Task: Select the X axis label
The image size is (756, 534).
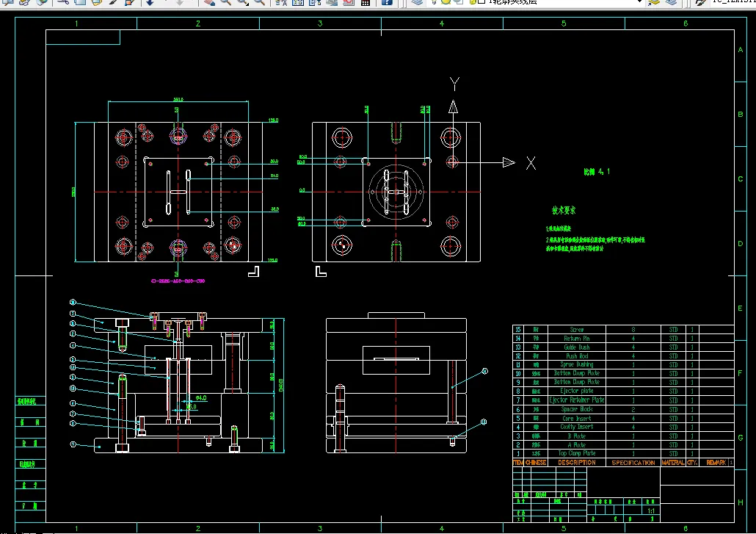Action: pyautogui.click(x=531, y=163)
